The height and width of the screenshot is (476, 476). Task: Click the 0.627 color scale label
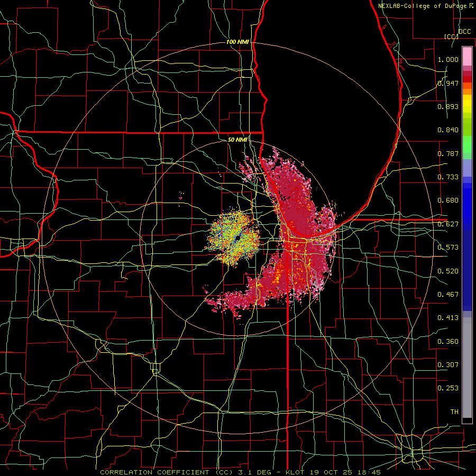click(448, 224)
